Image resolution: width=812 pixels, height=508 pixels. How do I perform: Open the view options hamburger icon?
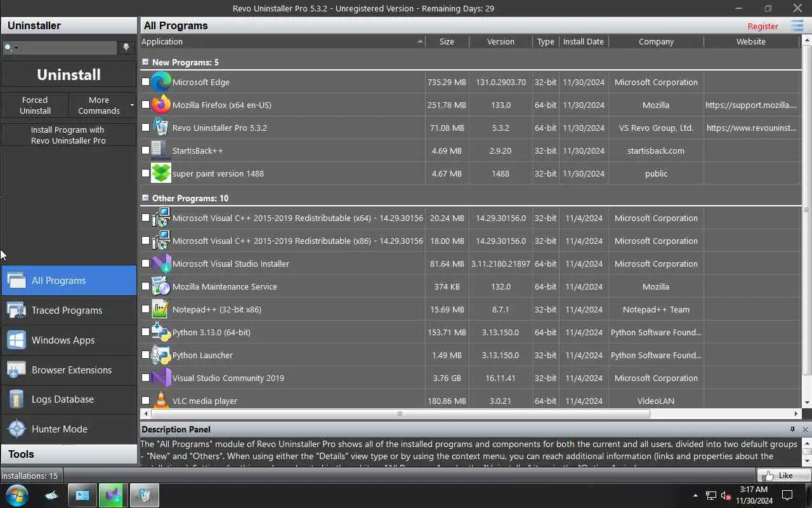(797, 25)
